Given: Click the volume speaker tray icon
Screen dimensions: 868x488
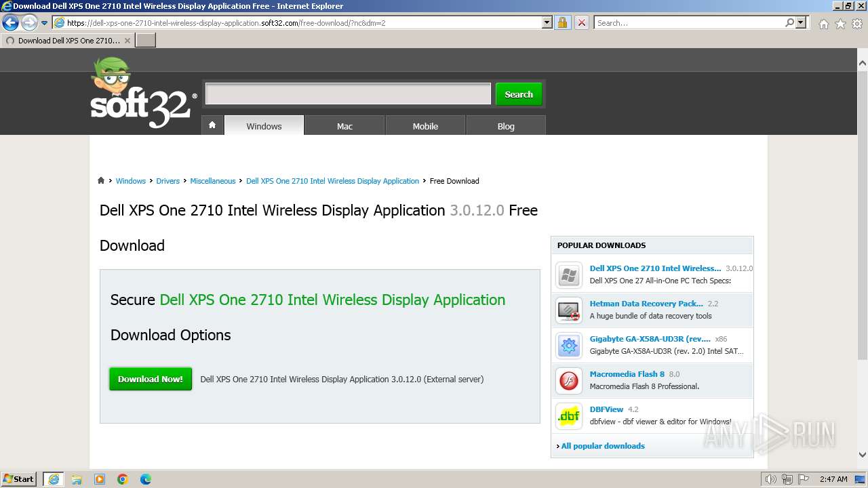Looking at the screenshot, I should pos(771,479).
